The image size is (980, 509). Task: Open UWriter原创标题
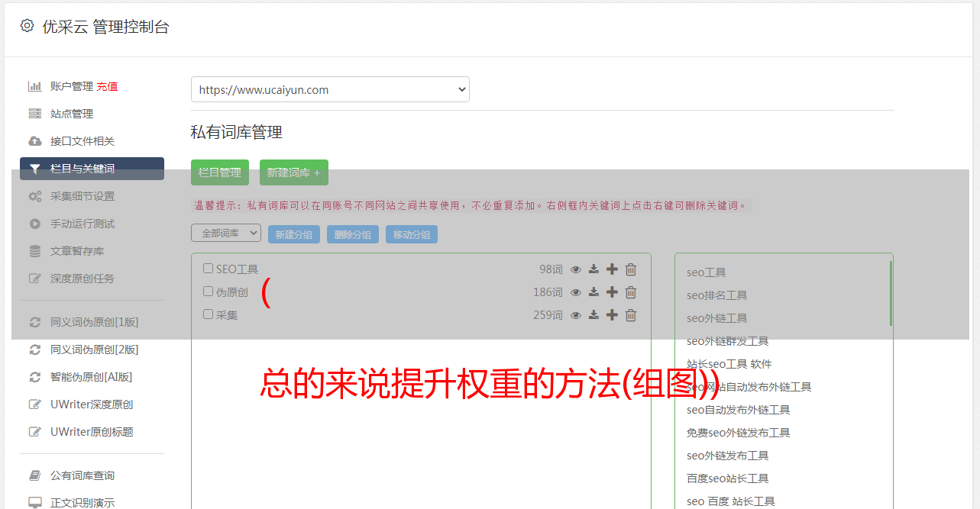92,432
